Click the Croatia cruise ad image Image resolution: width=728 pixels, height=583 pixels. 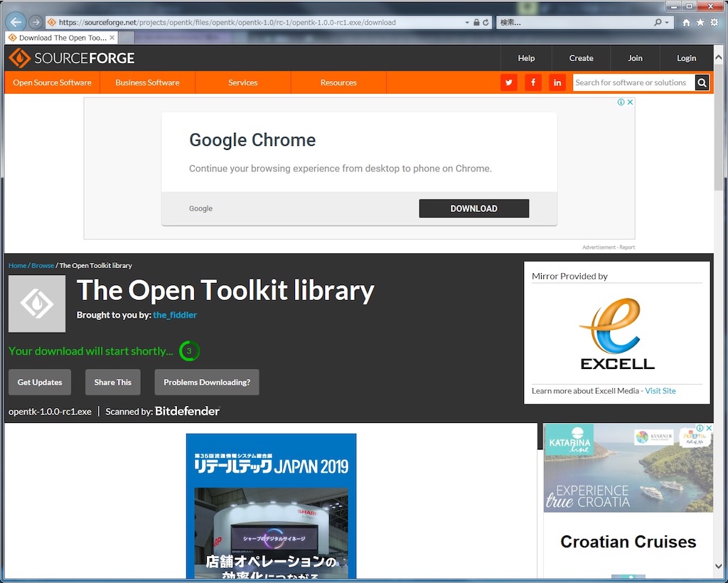628,468
